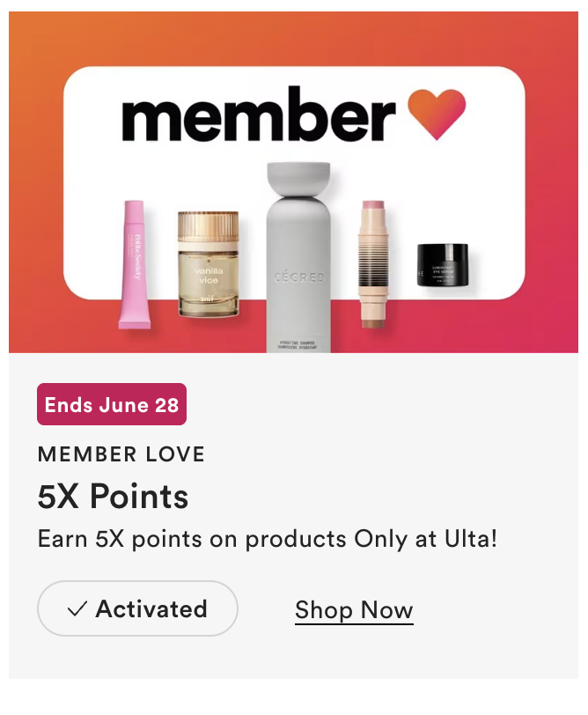The image size is (588, 715).
Task: Click the 'snif' label on perfume bottle
Action: (x=208, y=299)
